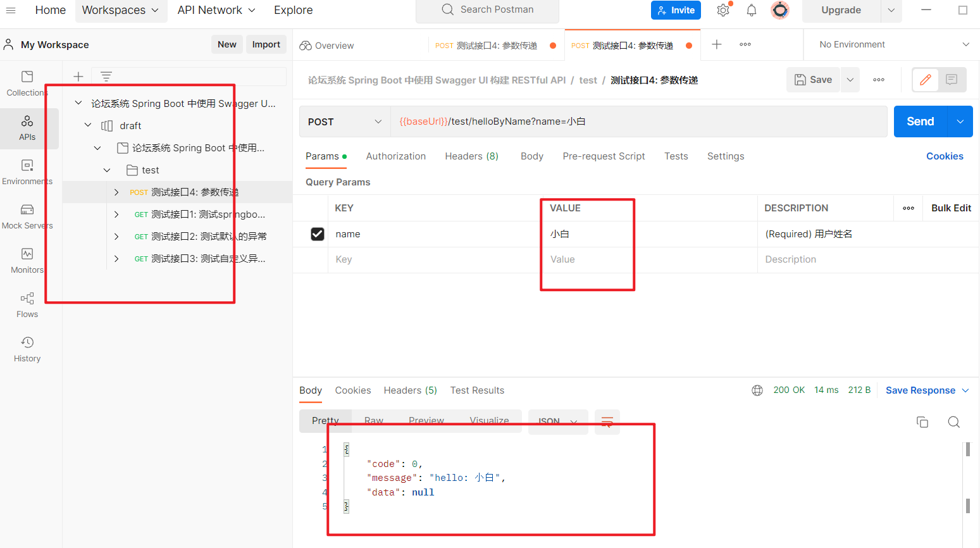Viewport: 980px width, 548px height.
Task: Open the Test Results tab
Action: (477, 390)
